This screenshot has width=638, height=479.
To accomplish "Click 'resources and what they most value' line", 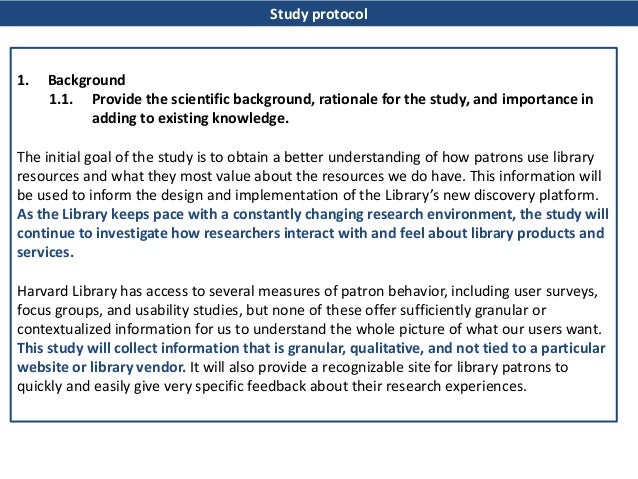I will 309,176.
